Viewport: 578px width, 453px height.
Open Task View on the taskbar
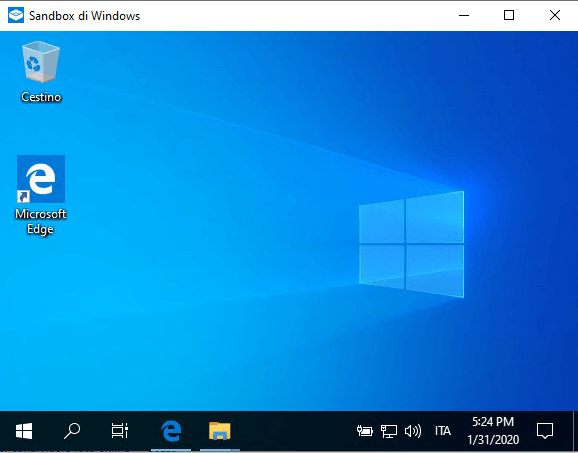coord(120,431)
